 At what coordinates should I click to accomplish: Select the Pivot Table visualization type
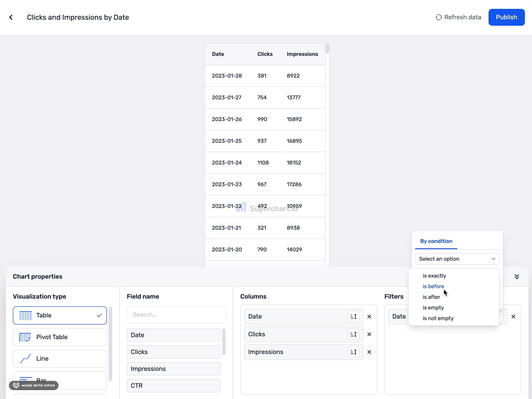point(60,337)
